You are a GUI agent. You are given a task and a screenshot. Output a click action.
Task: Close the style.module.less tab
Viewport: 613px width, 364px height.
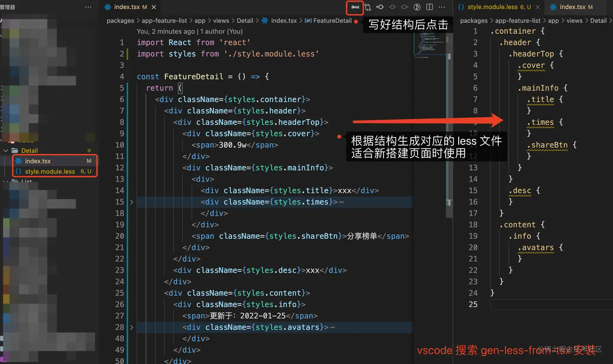(x=538, y=7)
